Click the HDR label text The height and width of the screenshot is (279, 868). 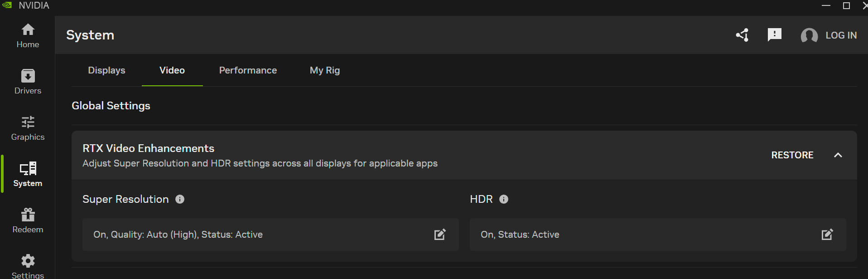[x=481, y=199]
